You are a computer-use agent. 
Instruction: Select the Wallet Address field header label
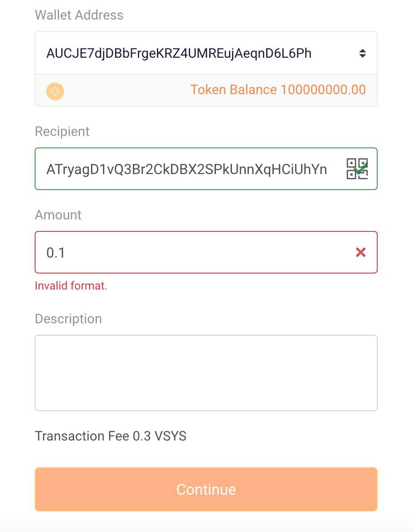[x=79, y=15]
